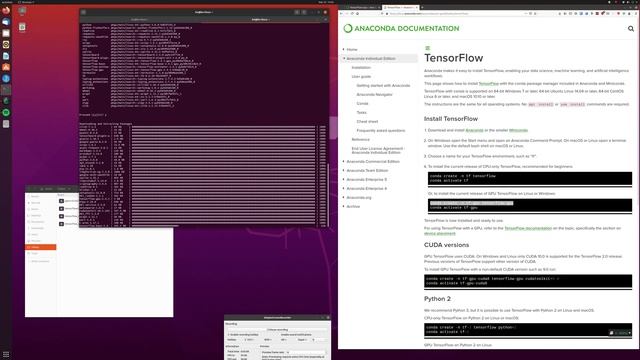
Task: Open Frequently asked questions sidebar entry
Action: point(380,130)
